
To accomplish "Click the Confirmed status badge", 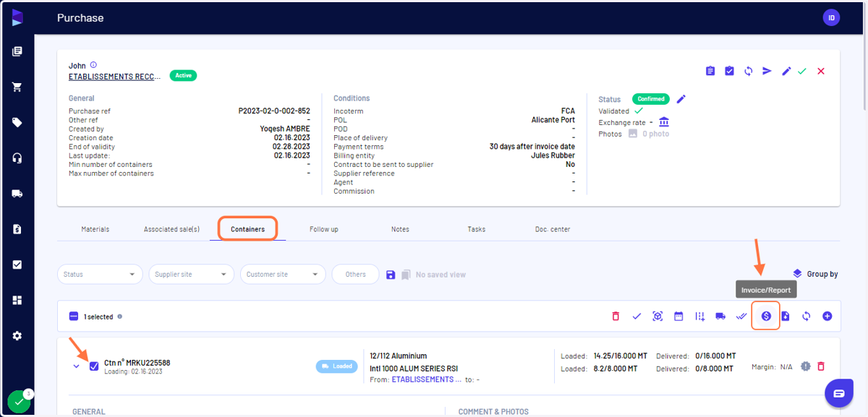I will [651, 99].
